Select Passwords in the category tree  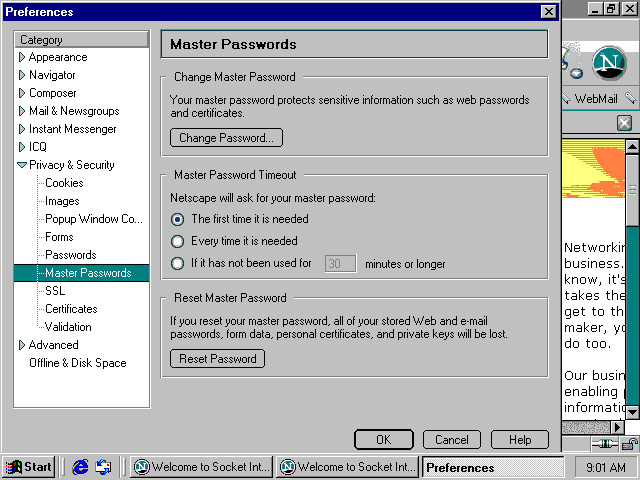point(71,255)
